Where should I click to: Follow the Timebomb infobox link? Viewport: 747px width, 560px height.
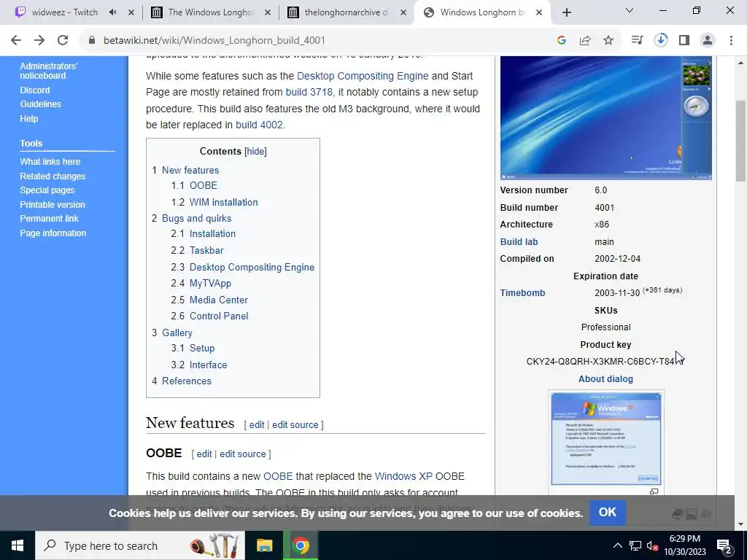(522, 293)
